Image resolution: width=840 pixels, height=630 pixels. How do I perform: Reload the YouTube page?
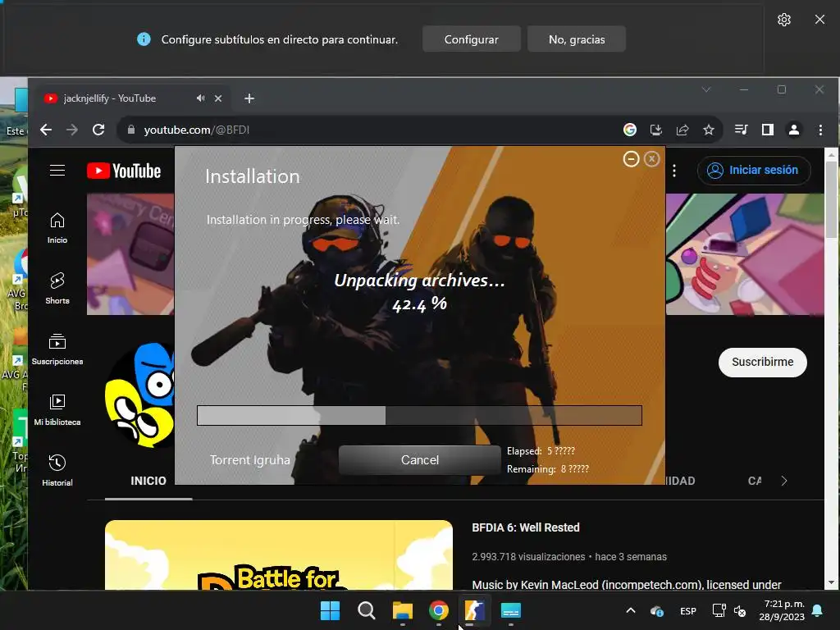(98, 130)
